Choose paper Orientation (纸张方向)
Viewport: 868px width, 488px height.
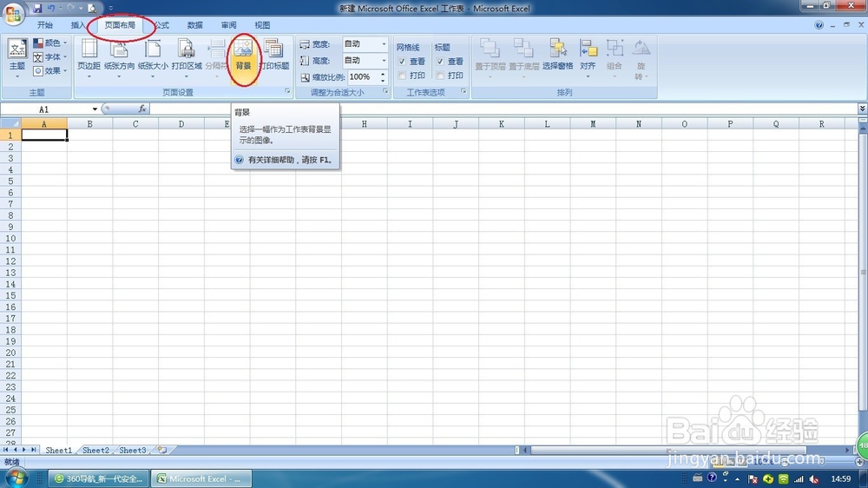tap(119, 58)
